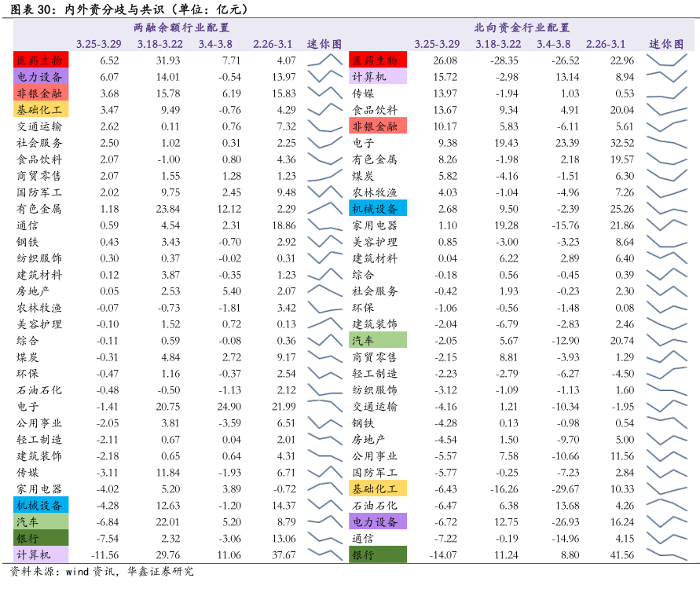Select the 通信 sparkline in the 两融余额 table

324,225
